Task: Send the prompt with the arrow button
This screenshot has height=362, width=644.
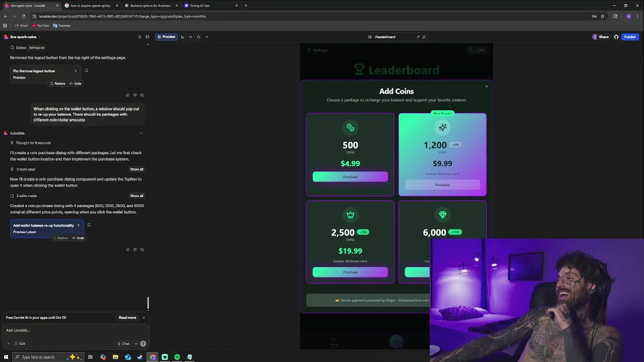Action: [143, 343]
